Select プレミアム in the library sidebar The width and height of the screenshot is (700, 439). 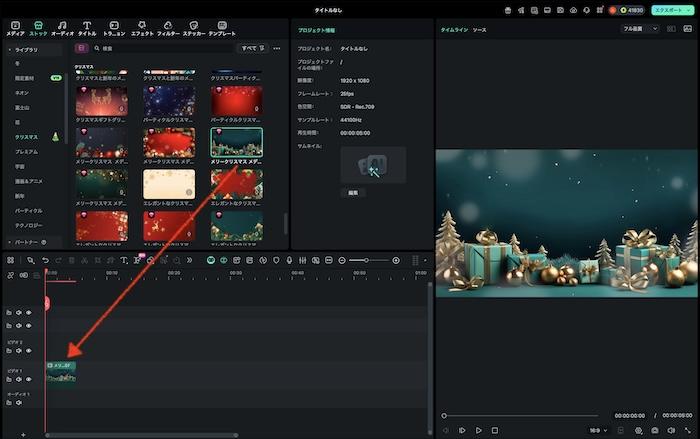coord(27,151)
